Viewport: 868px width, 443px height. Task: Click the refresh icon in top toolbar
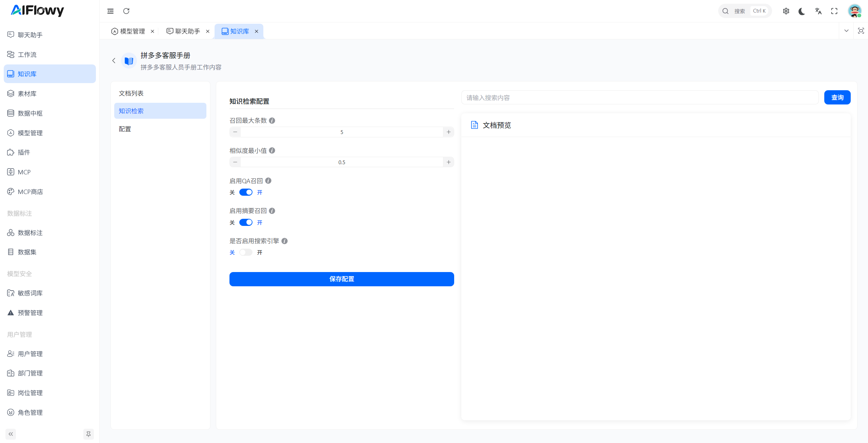click(126, 11)
